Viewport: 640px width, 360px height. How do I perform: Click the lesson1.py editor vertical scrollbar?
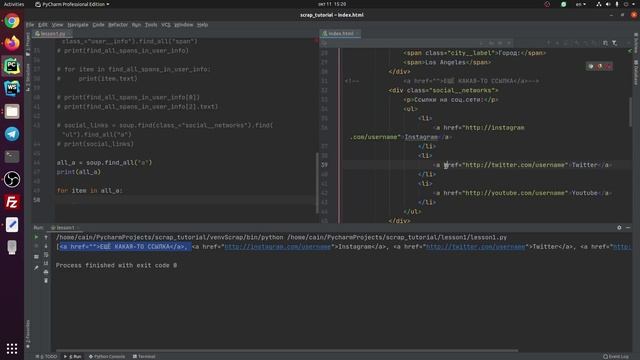point(317,182)
